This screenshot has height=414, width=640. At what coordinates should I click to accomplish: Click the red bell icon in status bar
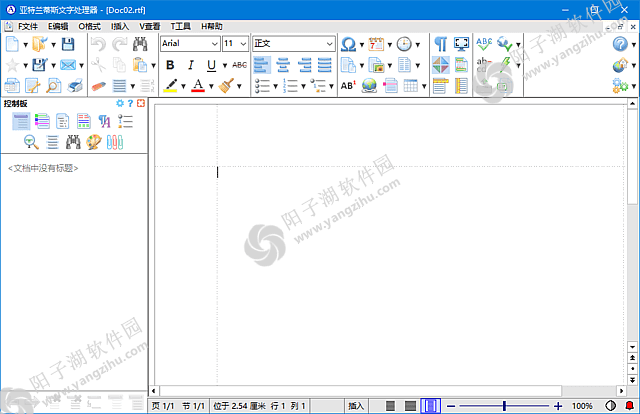click(629, 405)
